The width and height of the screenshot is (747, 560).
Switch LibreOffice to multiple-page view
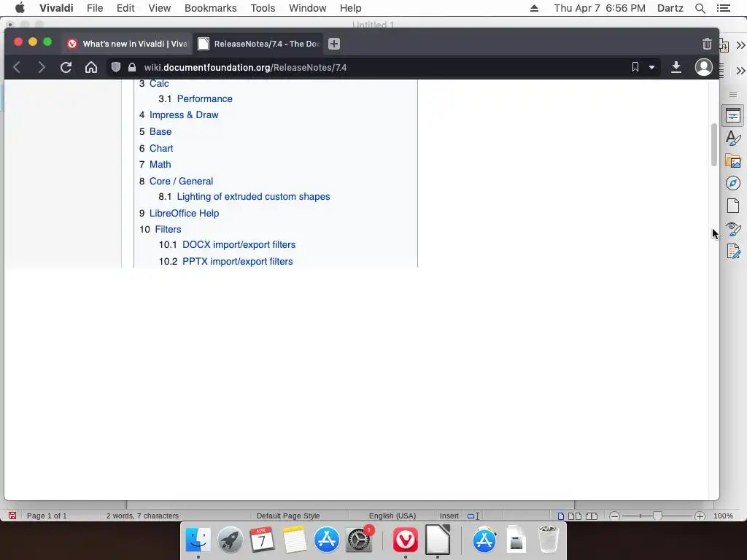(575, 516)
